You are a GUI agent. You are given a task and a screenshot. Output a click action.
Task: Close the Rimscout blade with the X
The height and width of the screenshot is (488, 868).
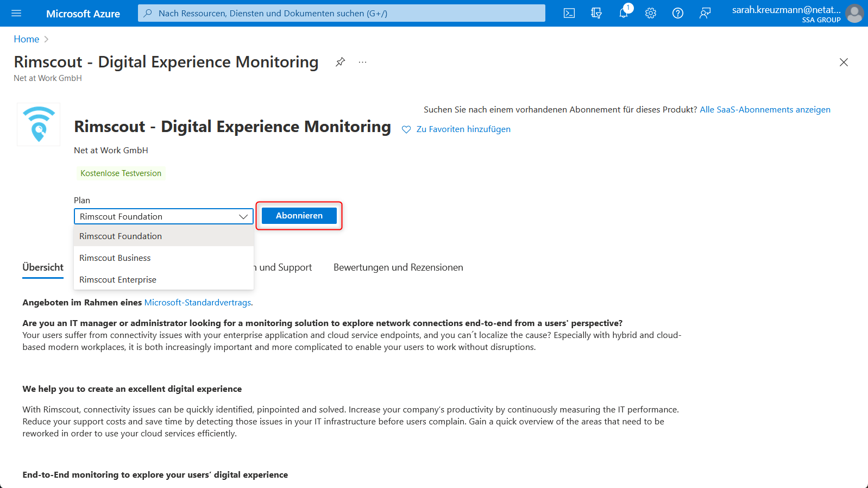[844, 62]
